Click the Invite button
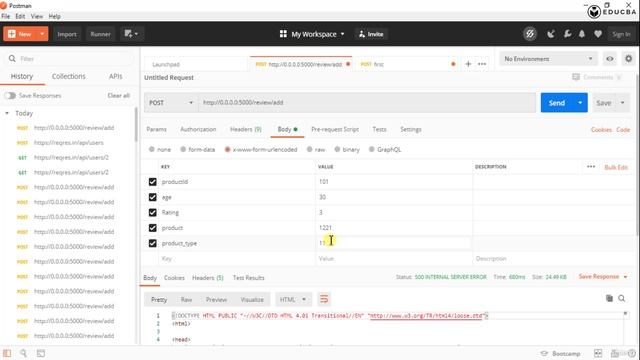This screenshot has width=640, height=360. pyautogui.click(x=371, y=34)
